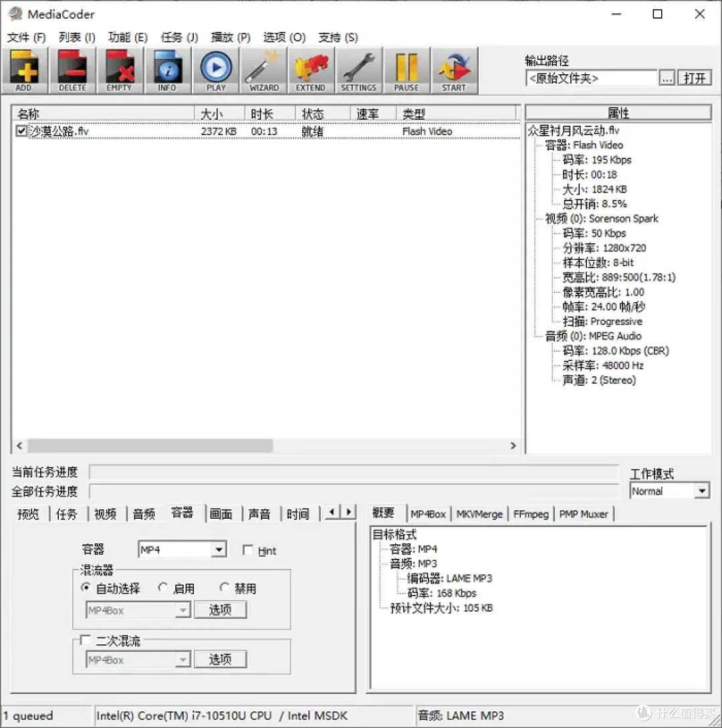Open the 功能 (E) menu

coord(128,37)
